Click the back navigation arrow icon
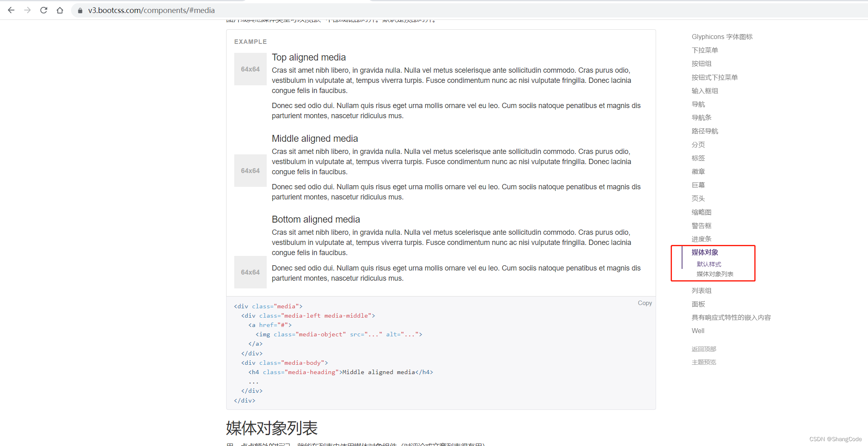The width and height of the screenshot is (868, 446). click(x=11, y=10)
